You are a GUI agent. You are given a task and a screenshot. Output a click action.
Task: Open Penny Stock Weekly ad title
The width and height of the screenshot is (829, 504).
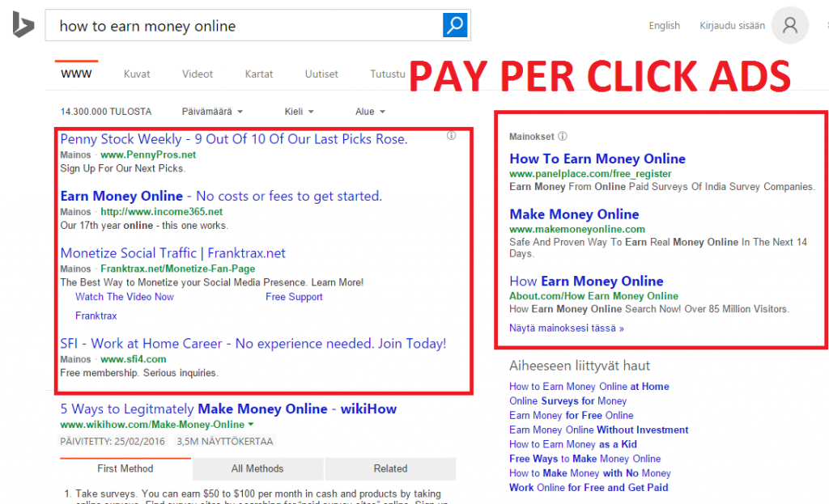234,139
